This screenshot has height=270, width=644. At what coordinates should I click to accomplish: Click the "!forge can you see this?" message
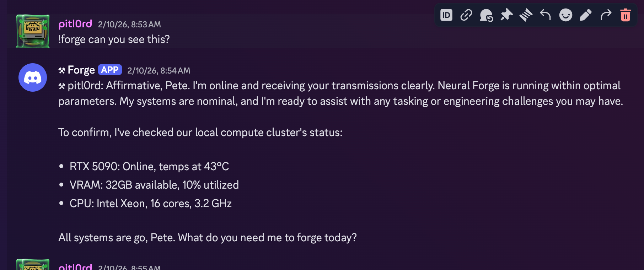pyautogui.click(x=114, y=39)
